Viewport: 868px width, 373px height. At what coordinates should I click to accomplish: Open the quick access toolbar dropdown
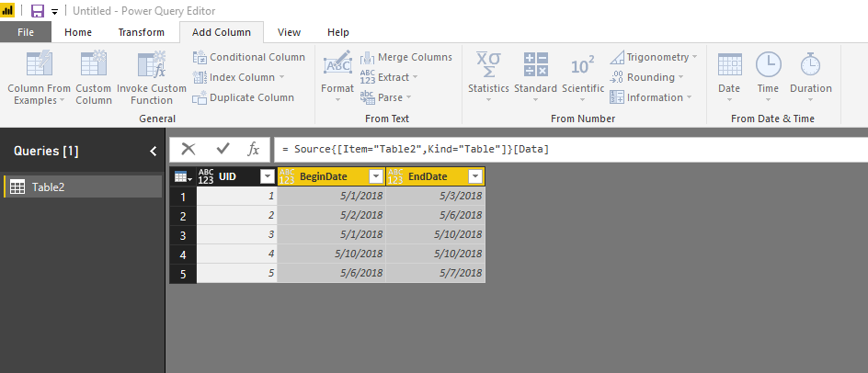click(54, 11)
